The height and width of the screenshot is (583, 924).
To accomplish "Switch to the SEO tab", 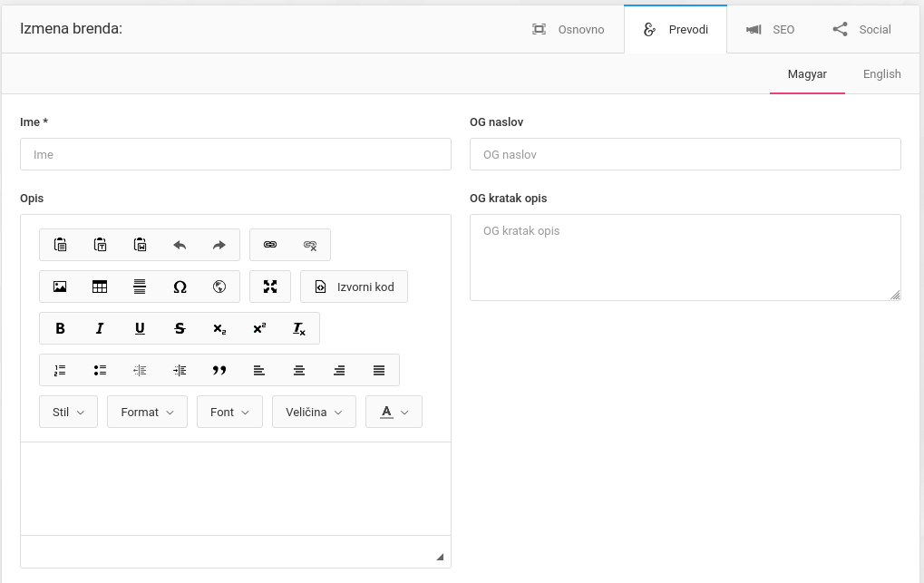I will [770, 29].
